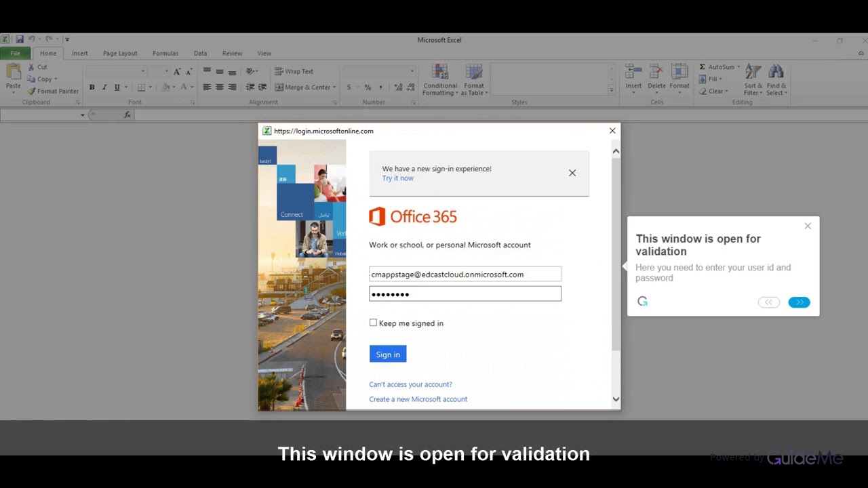Open the File tab in Excel

[15, 53]
